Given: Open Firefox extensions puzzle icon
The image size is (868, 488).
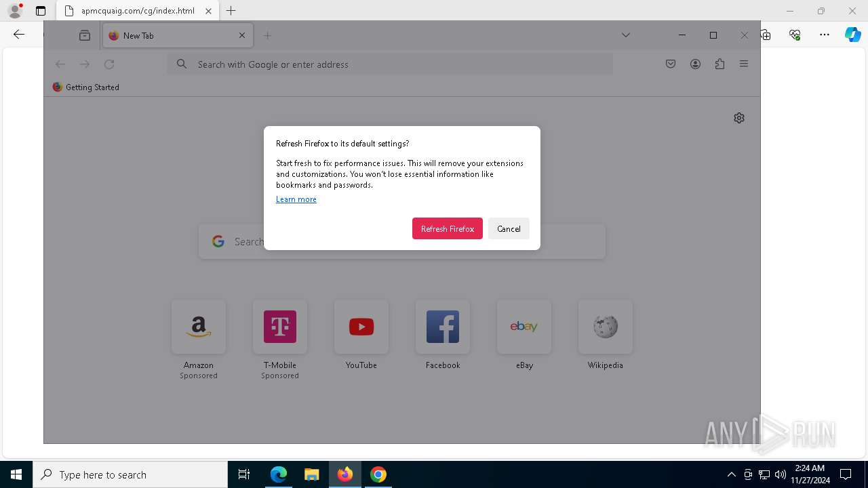Looking at the screenshot, I should (719, 64).
